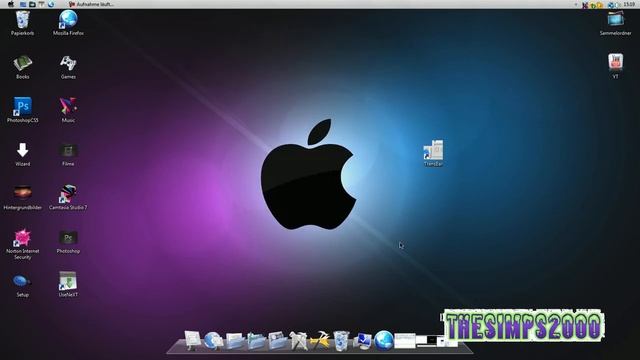Launch Mozilla Firefox from the desktop
This screenshot has height=360, width=640.
(x=68, y=20)
